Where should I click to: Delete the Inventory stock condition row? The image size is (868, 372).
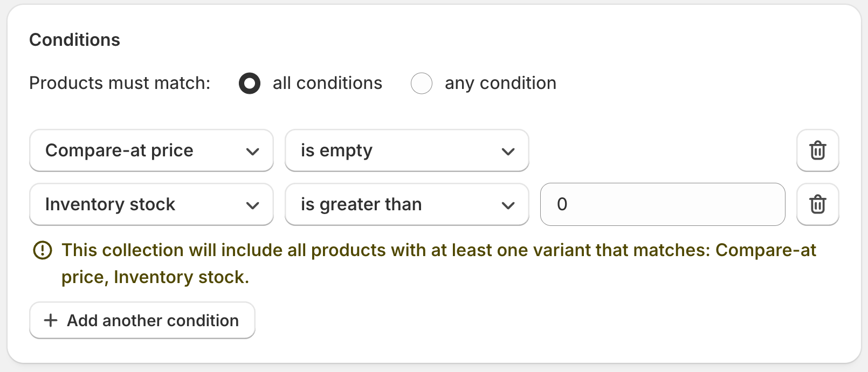pyautogui.click(x=817, y=204)
